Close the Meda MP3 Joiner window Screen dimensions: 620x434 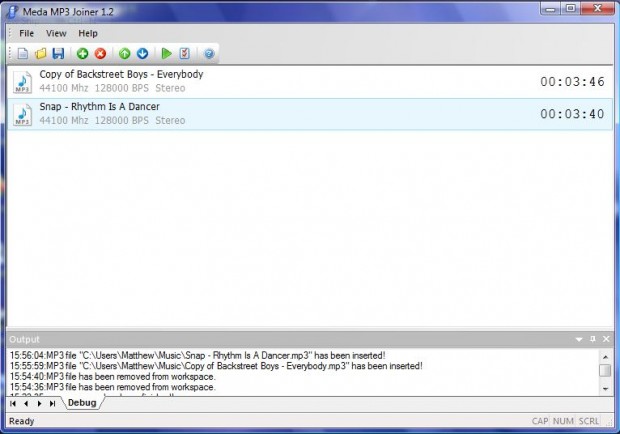597,9
